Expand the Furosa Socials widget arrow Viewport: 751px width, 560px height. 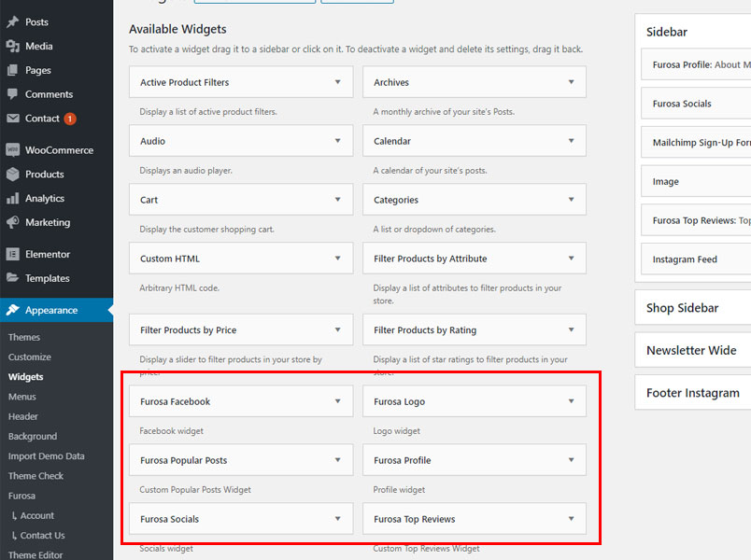click(337, 519)
